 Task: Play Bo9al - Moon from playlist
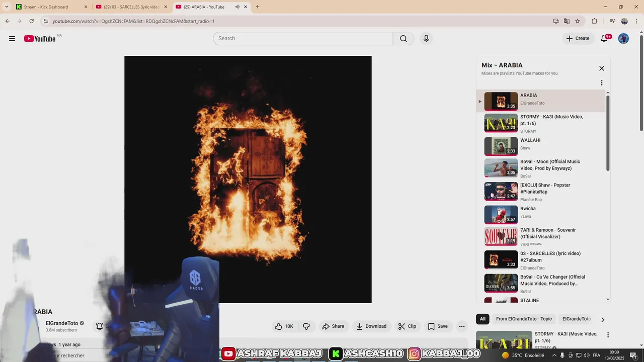pos(541,168)
